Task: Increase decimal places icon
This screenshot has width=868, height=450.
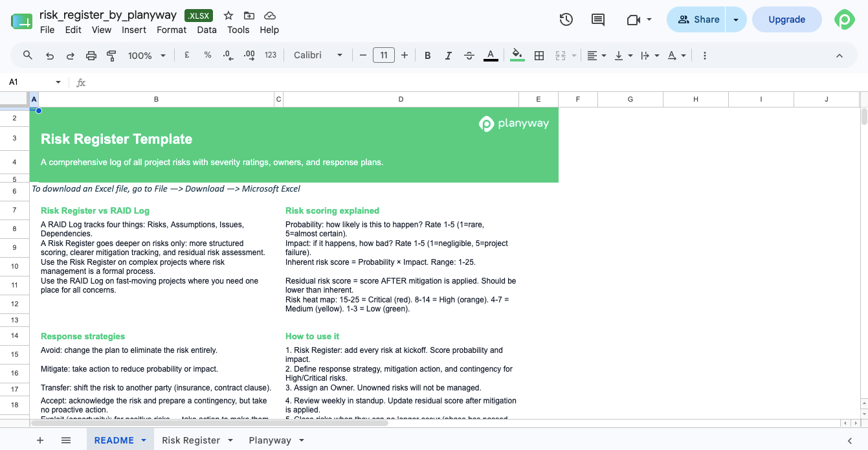Action: point(249,56)
